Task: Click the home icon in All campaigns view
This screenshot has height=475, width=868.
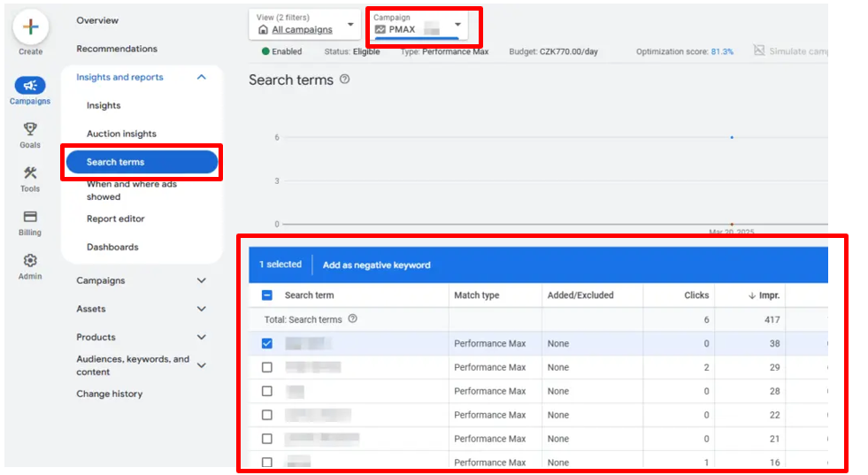Action: tap(263, 29)
